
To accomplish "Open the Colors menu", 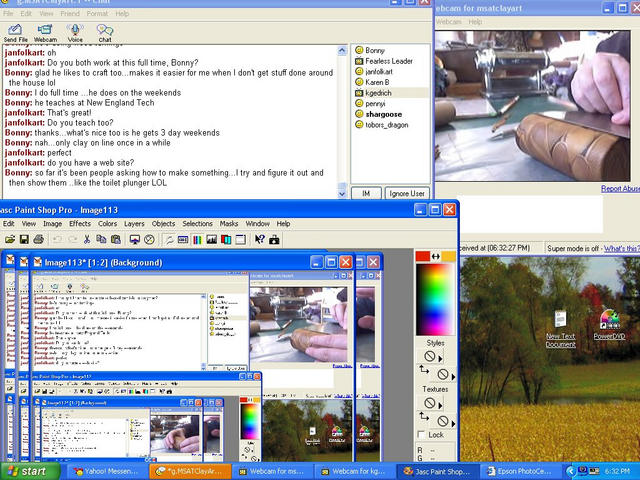I will pyautogui.click(x=107, y=224).
